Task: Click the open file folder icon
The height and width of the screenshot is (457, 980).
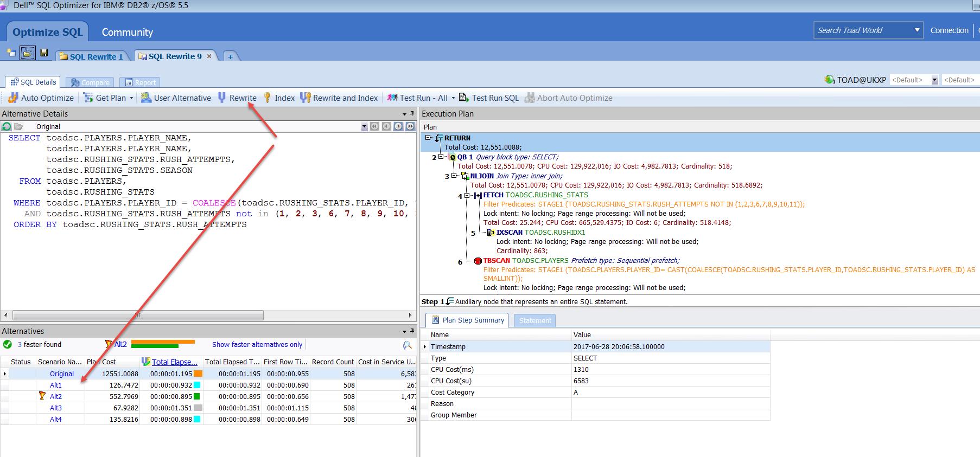Action: click(27, 53)
